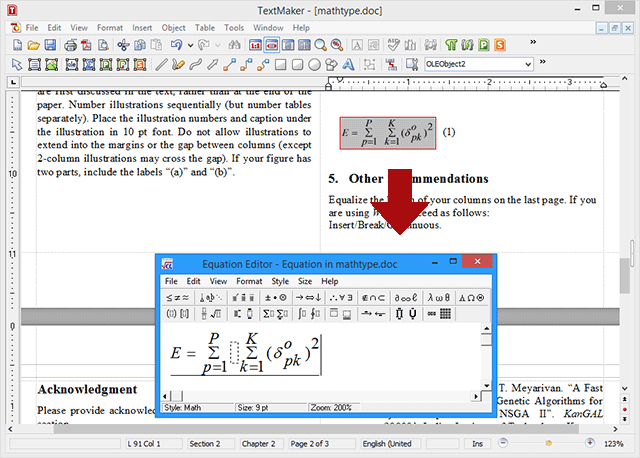The image size is (640, 458).
Task: Open the arrow symbols palette (→⇔↓)
Action: point(308,298)
